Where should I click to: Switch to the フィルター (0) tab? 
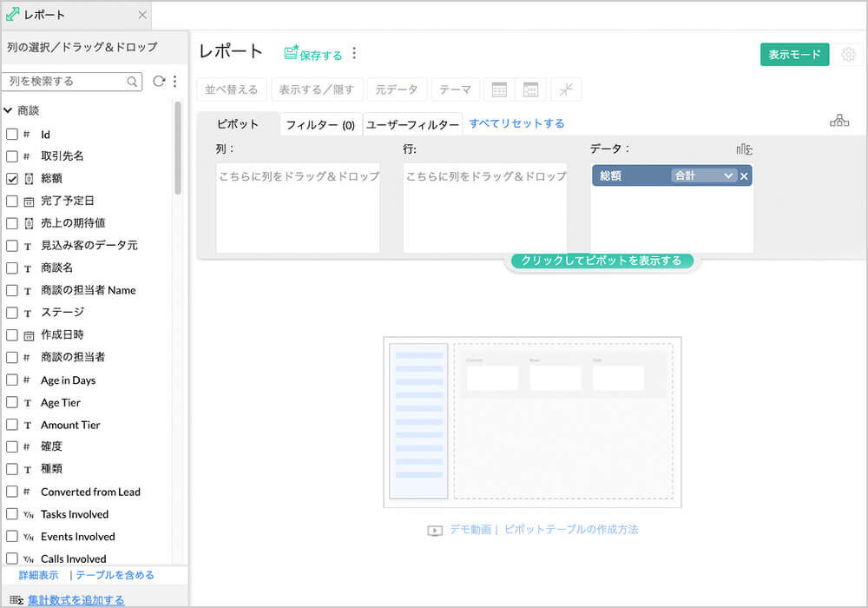coord(320,124)
